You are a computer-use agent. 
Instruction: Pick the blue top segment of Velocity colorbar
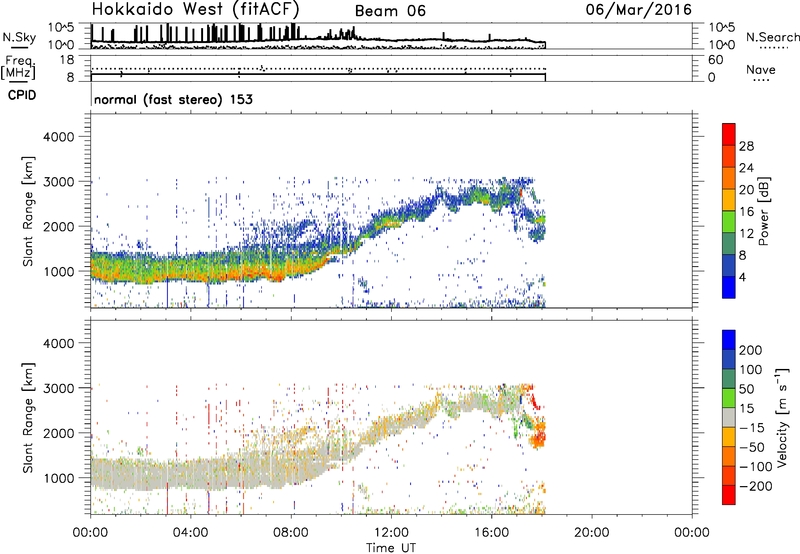729,340
